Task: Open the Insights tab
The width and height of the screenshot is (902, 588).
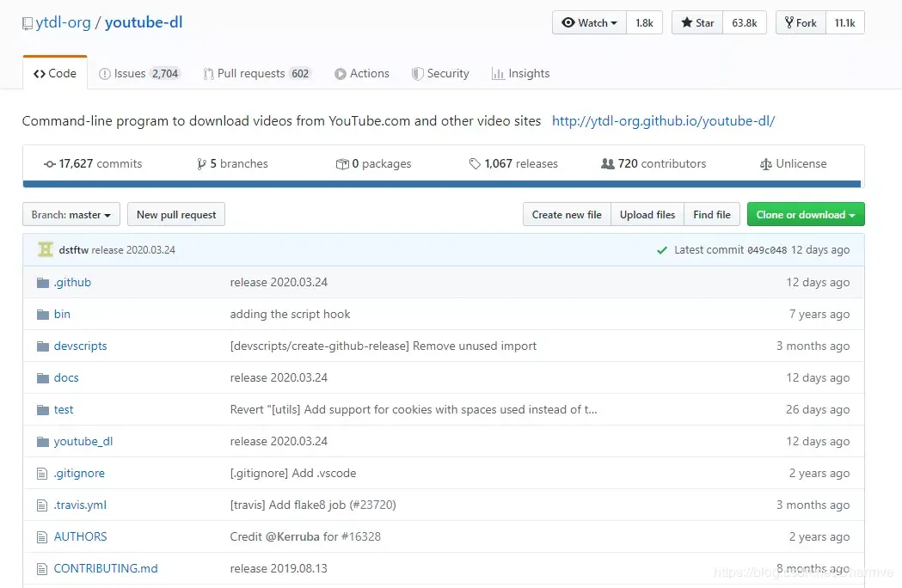Action: (520, 73)
